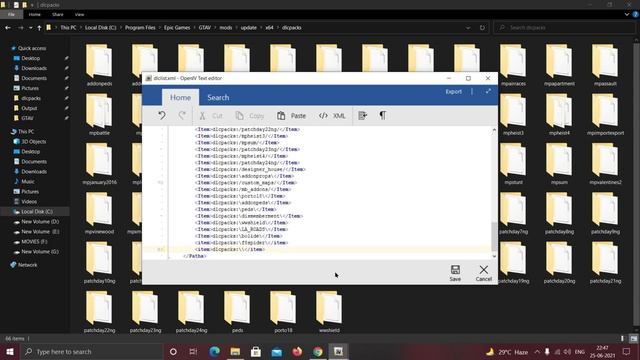Switch to the Search tab
The width and height of the screenshot is (640, 360).
(x=218, y=98)
